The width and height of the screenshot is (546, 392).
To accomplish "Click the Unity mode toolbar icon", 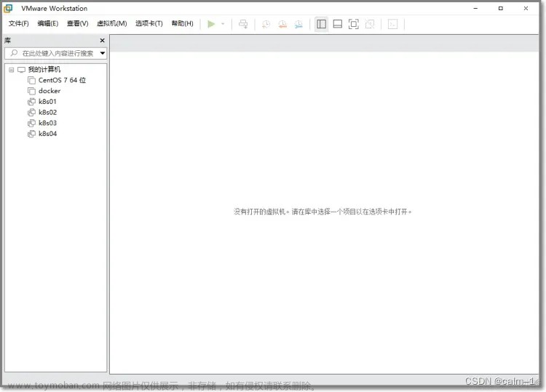I will click(369, 24).
